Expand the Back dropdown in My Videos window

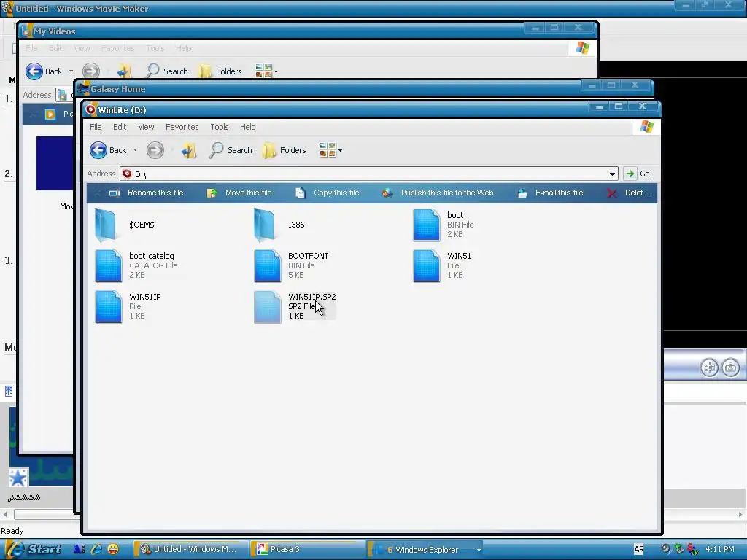71,71
